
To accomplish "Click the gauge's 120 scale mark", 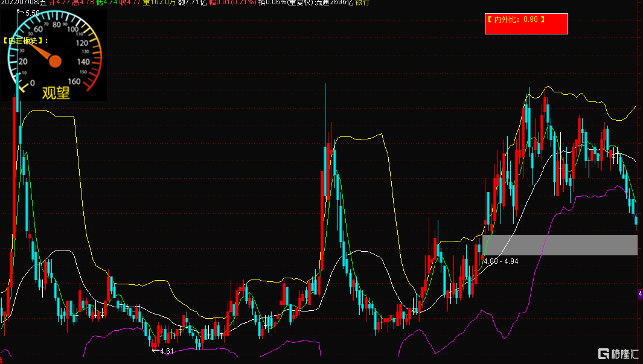I will (82, 43).
